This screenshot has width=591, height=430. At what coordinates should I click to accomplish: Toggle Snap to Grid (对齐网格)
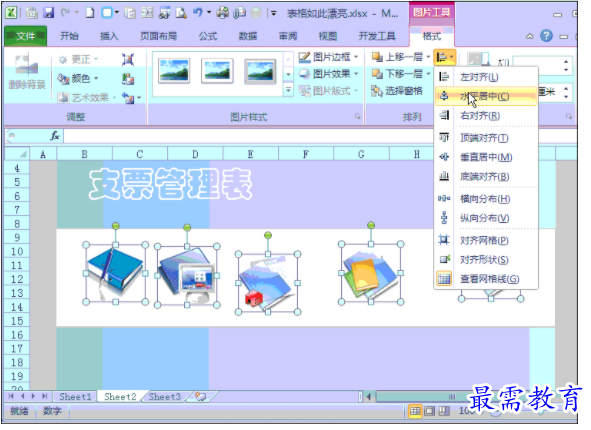coord(486,240)
